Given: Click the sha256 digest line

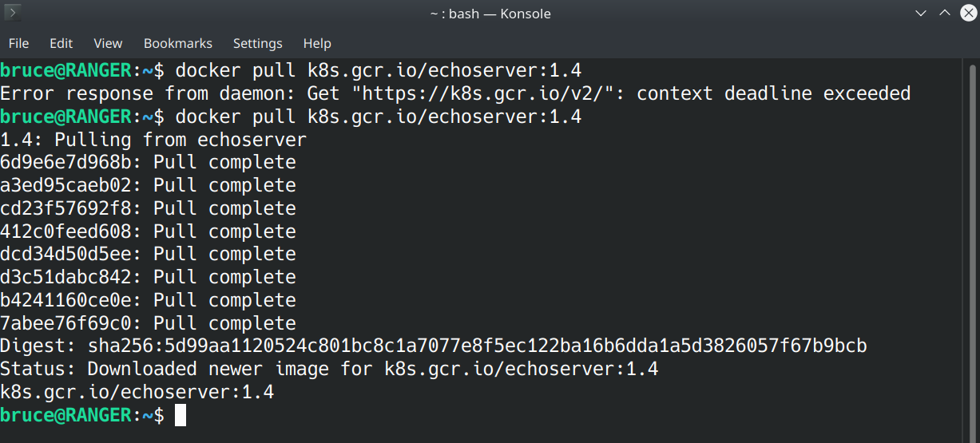Looking at the screenshot, I should point(434,346).
